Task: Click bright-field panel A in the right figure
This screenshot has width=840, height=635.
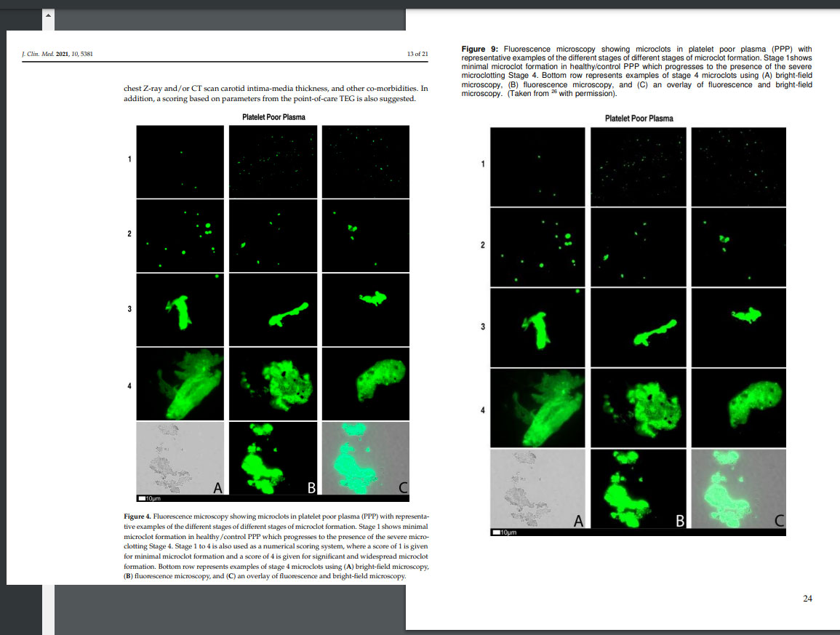Action: (x=537, y=489)
